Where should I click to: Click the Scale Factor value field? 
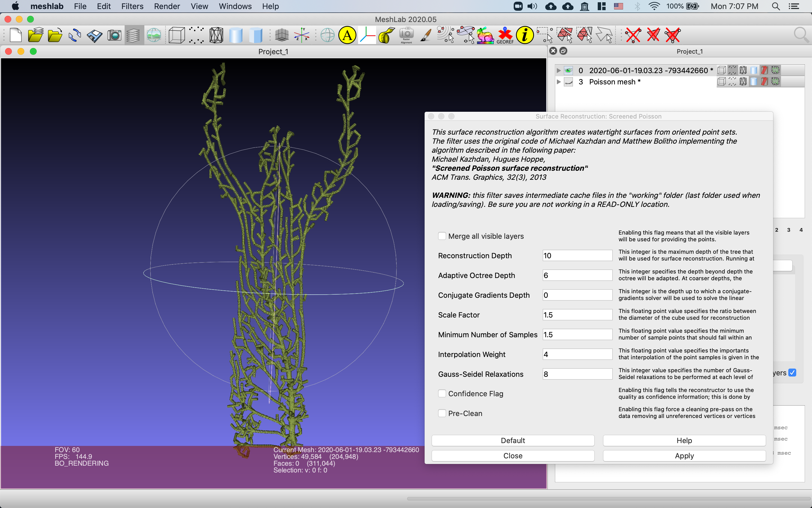(x=577, y=315)
